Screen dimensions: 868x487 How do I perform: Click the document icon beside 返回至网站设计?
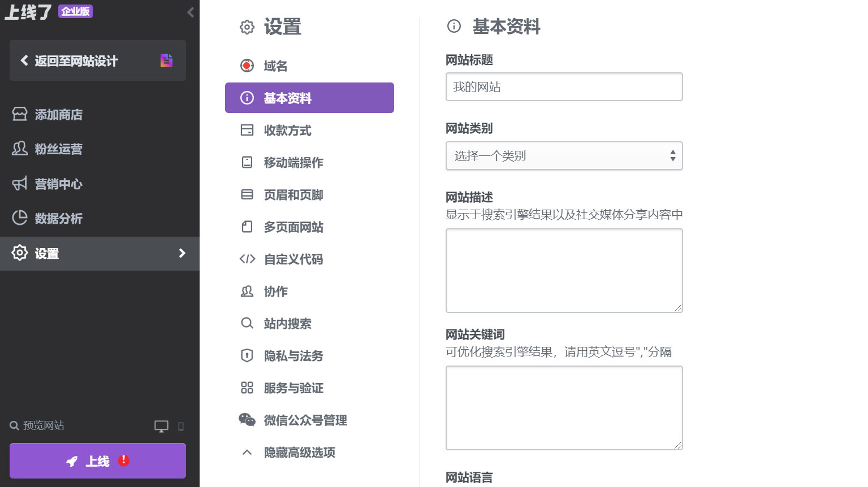click(166, 60)
